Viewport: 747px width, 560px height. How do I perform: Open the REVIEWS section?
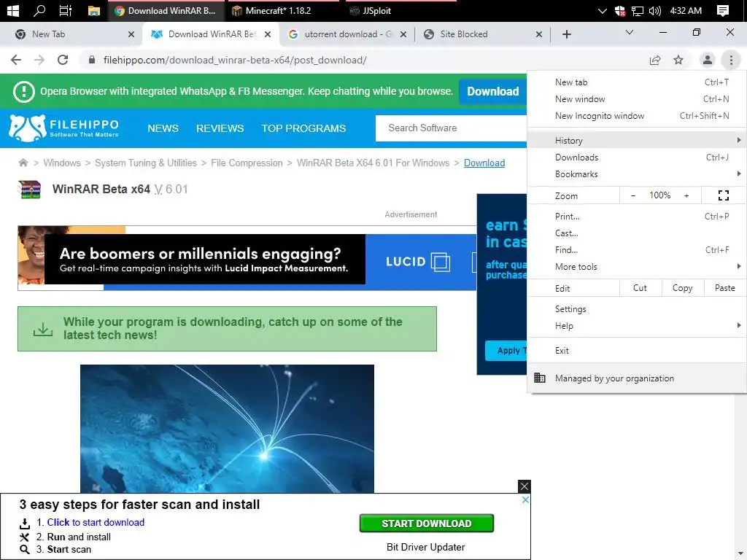tap(220, 128)
